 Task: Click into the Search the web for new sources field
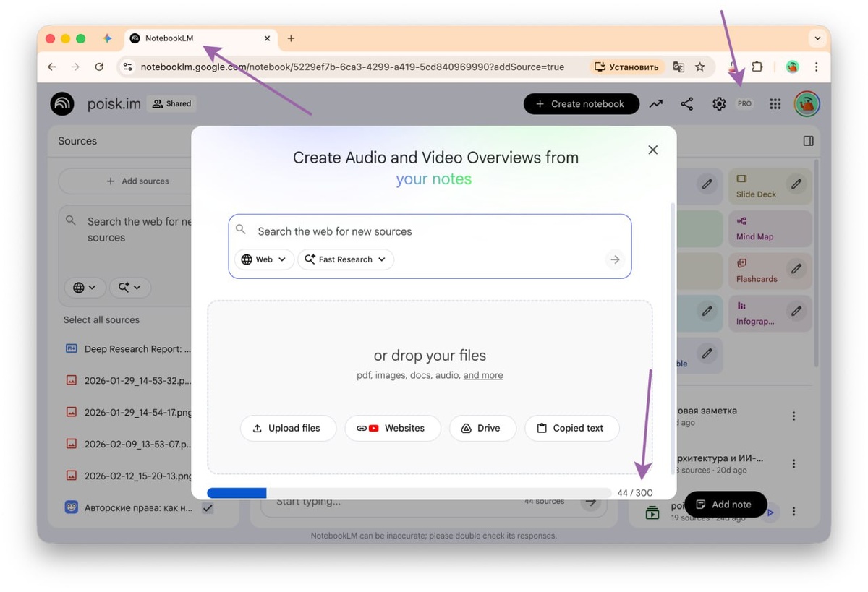430,231
